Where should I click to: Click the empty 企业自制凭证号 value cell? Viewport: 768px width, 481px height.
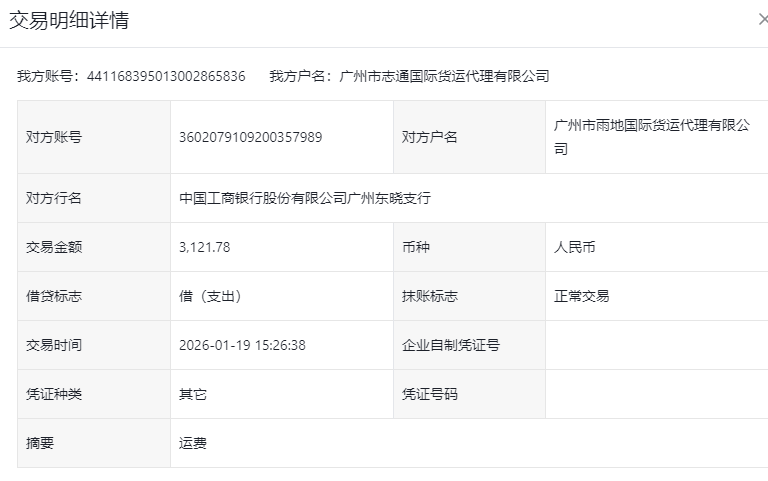click(656, 345)
